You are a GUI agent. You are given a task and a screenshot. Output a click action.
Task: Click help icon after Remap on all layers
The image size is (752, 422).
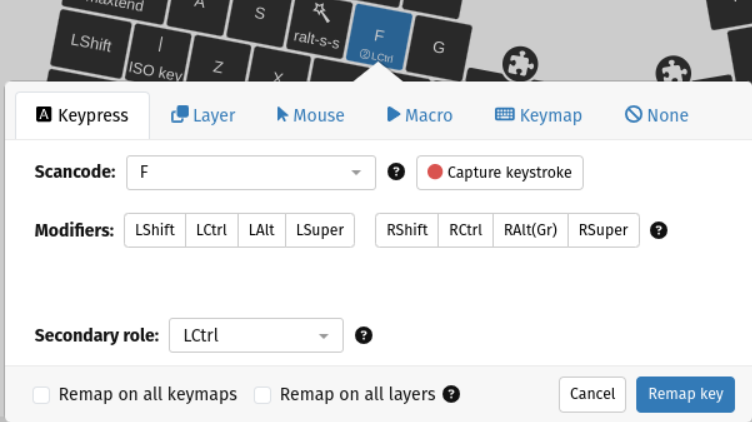451,394
